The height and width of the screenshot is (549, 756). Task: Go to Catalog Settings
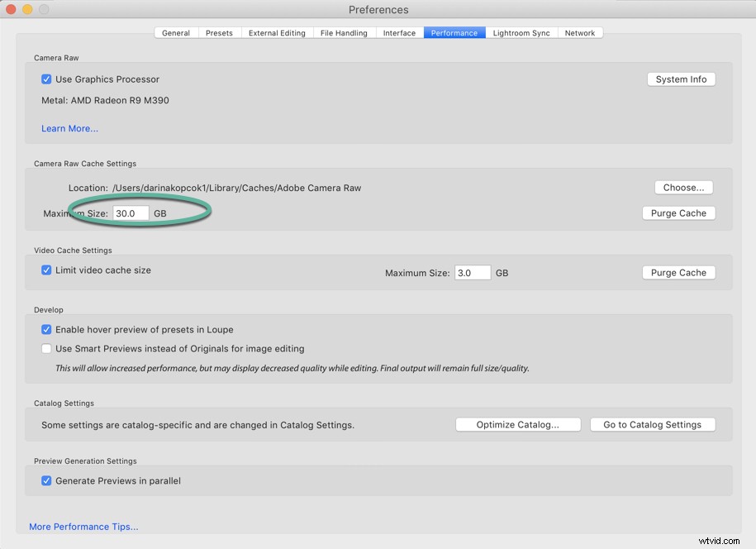[653, 424]
